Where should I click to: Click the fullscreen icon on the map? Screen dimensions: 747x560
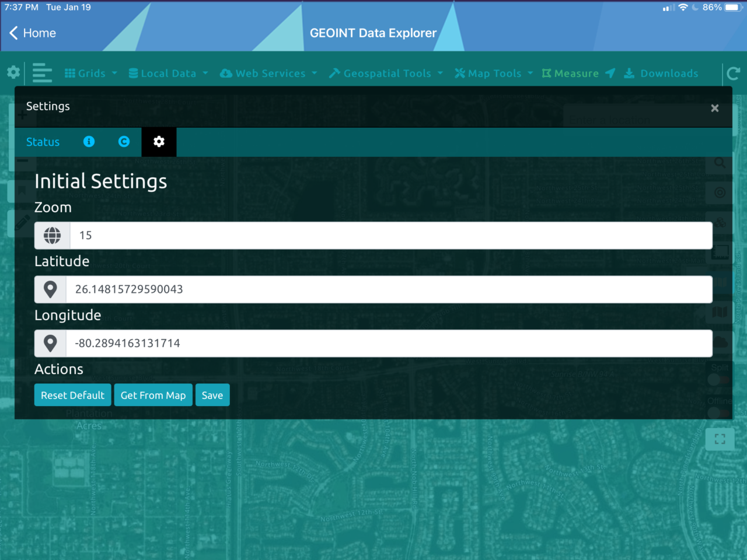[x=720, y=439]
